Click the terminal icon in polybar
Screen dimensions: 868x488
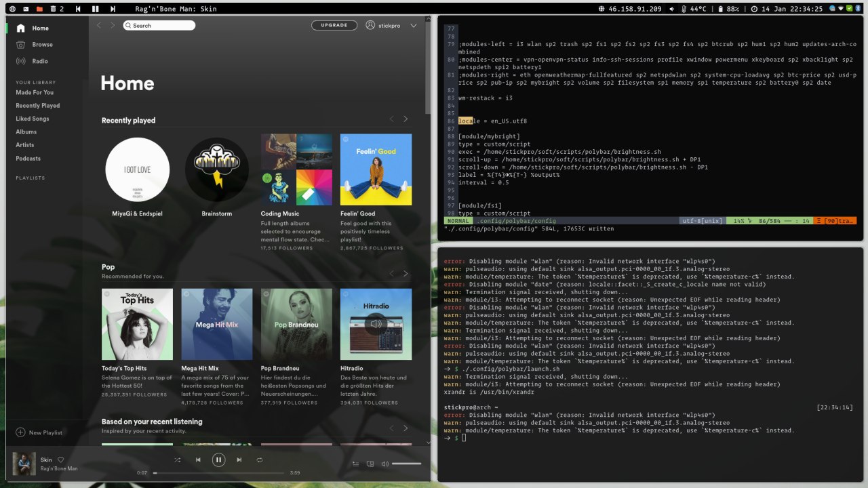26,9
